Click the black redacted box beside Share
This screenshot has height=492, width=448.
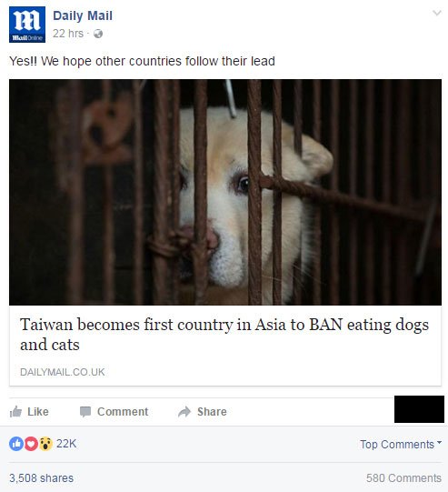[419, 409]
